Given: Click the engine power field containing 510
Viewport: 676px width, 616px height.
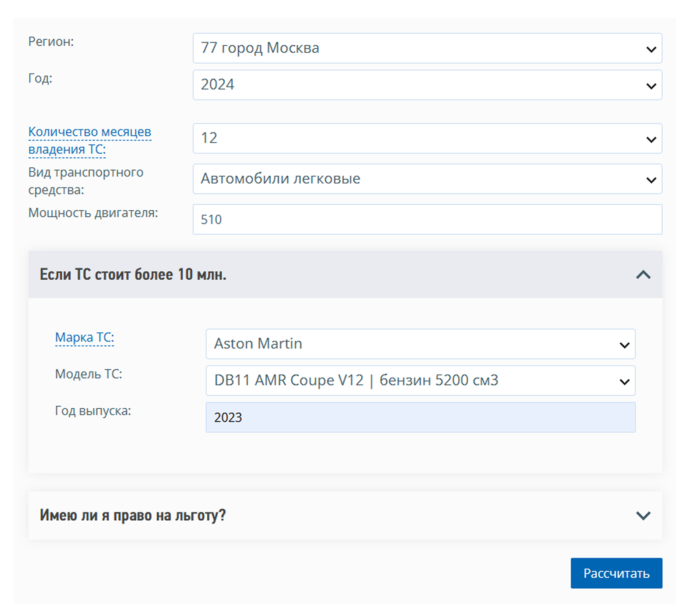Looking at the screenshot, I should pos(427,220).
